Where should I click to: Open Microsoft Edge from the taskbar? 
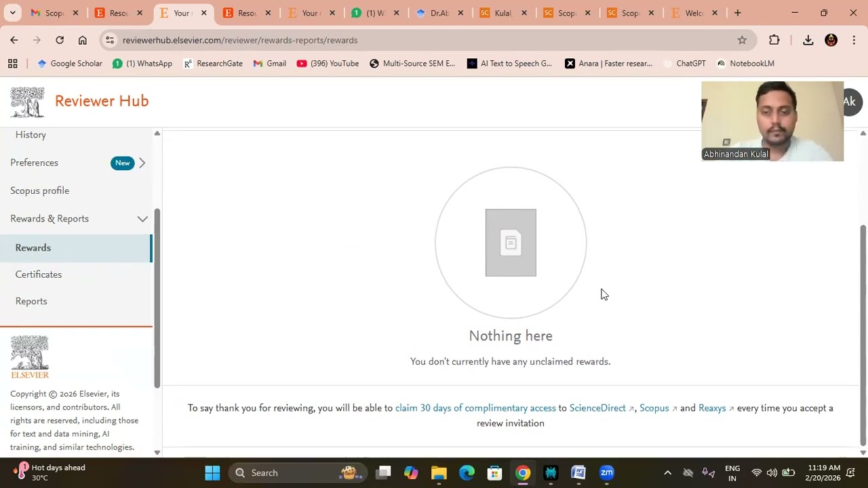click(467, 472)
